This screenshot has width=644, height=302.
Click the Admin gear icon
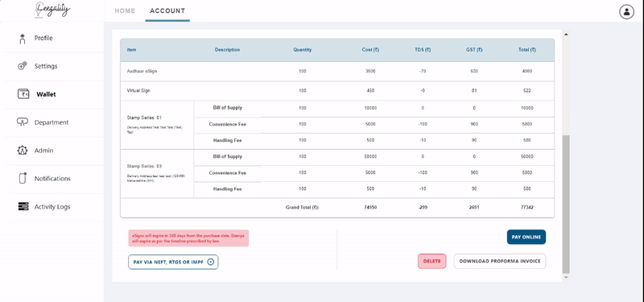(x=23, y=151)
